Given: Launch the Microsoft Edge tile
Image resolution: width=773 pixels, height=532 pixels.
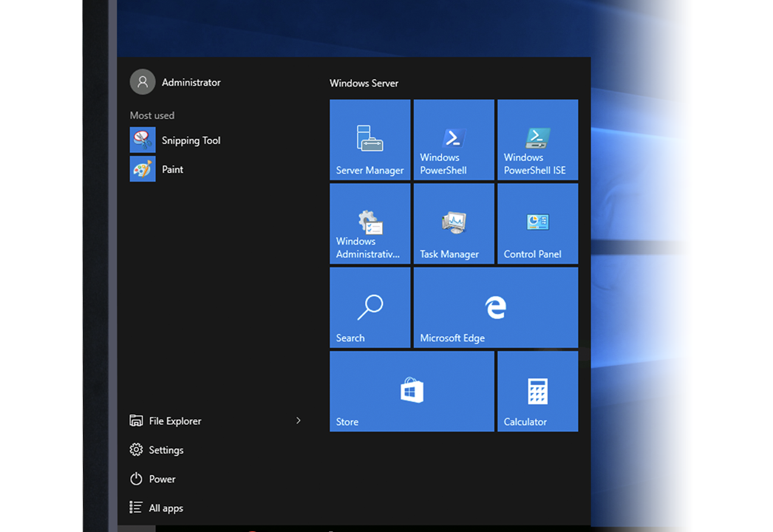Looking at the screenshot, I should (495, 307).
